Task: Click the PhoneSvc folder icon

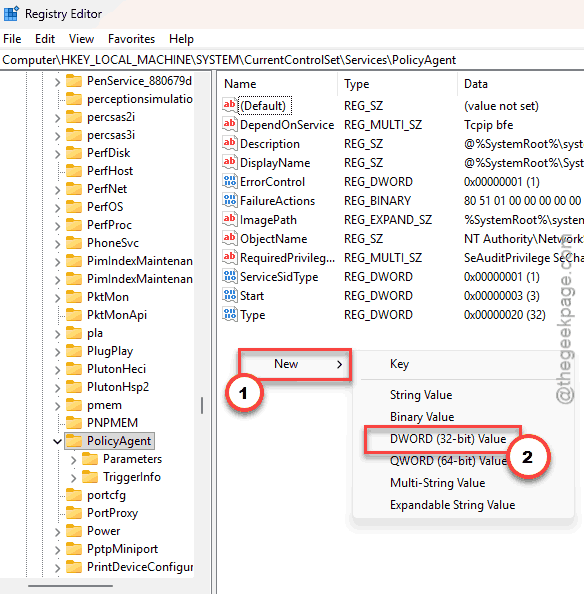Action: pyautogui.click(x=74, y=242)
